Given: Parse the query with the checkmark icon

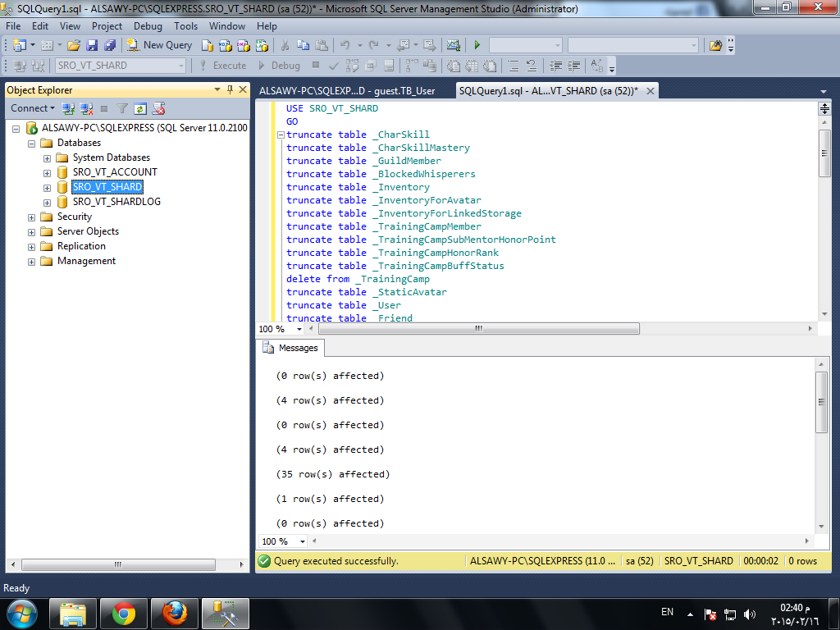Looking at the screenshot, I should tap(333, 66).
